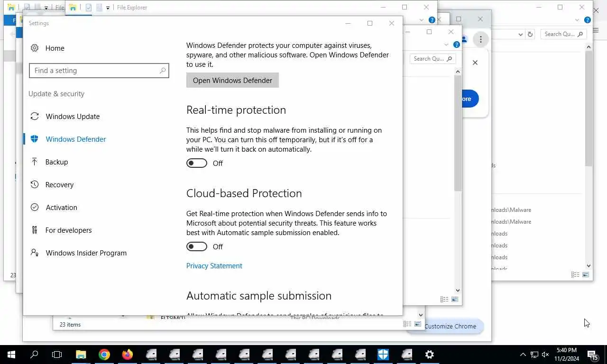
Task: Click Help icon in File Explorer covering Chrome's toolbar
Action: point(456,45)
